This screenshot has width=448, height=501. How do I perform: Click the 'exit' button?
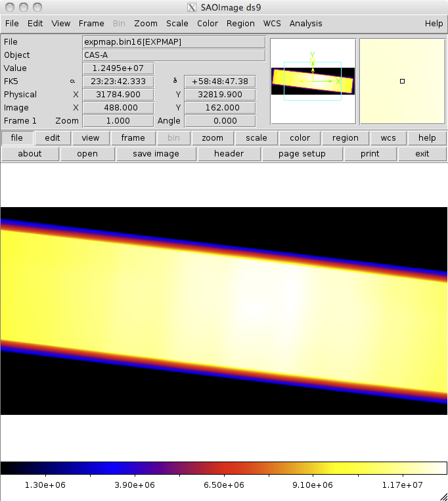tap(422, 154)
